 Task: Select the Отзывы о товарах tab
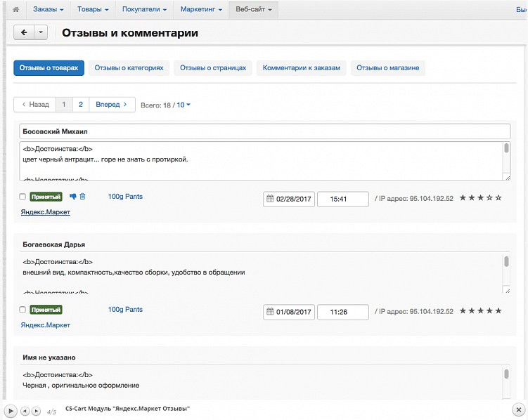click(x=49, y=68)
